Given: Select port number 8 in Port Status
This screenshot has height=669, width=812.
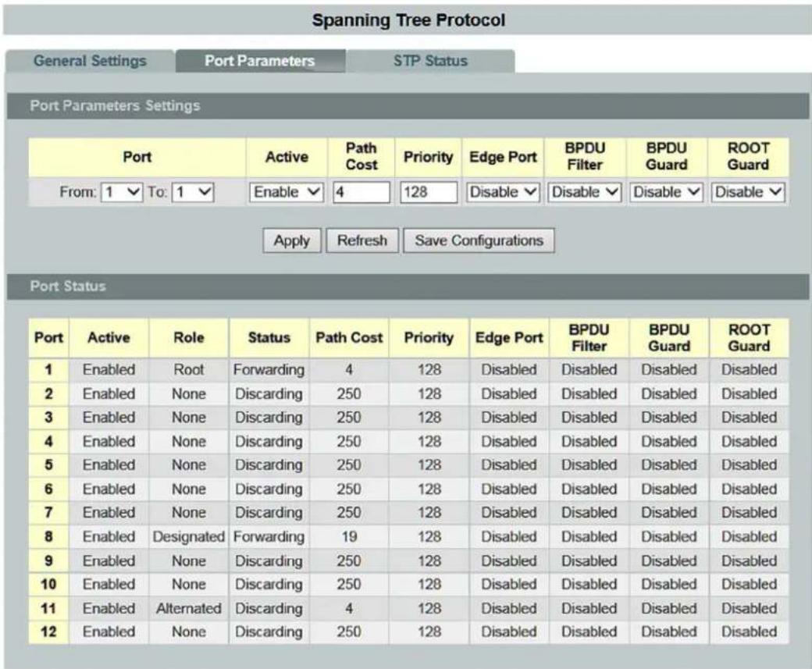Looking at the screenshot, I should pos(48,536).
